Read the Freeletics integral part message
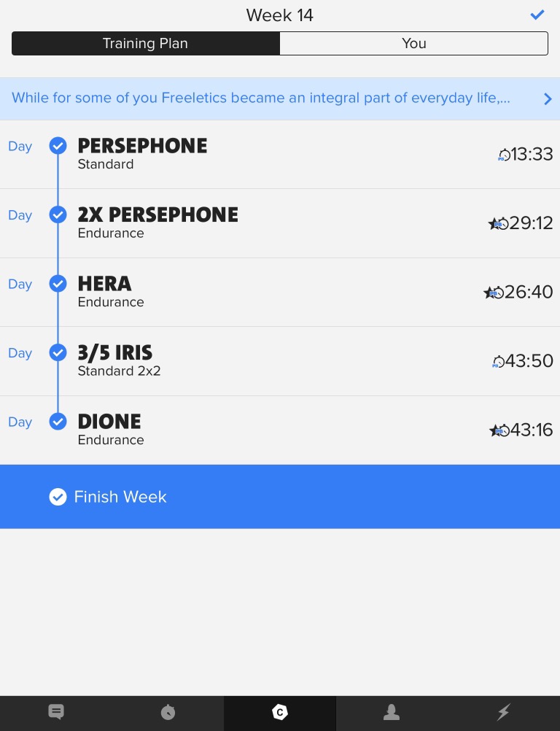This screenshot has height=731, width=560. [261, 98]
